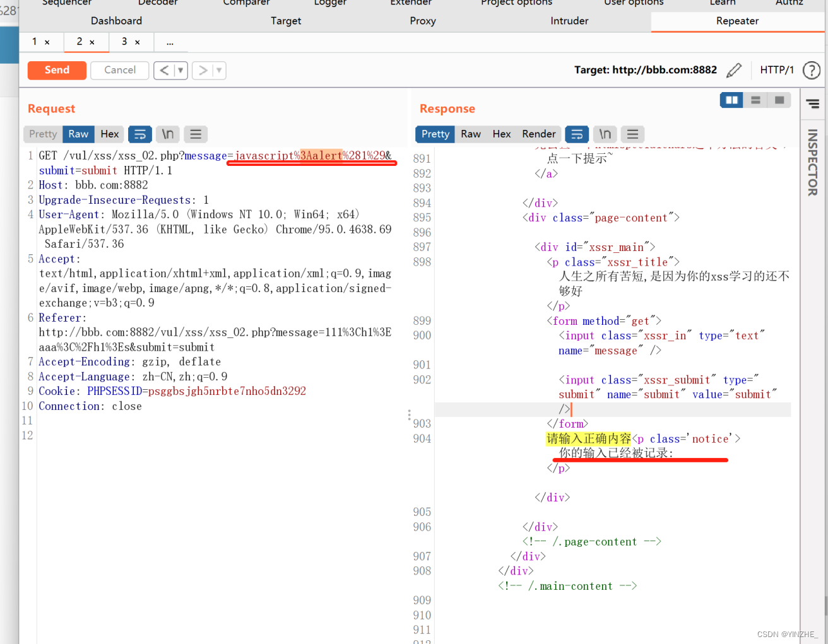Switch to Repeater tab 1
The height and width of the screenshot is (644, 828).
tap(35, 42)
